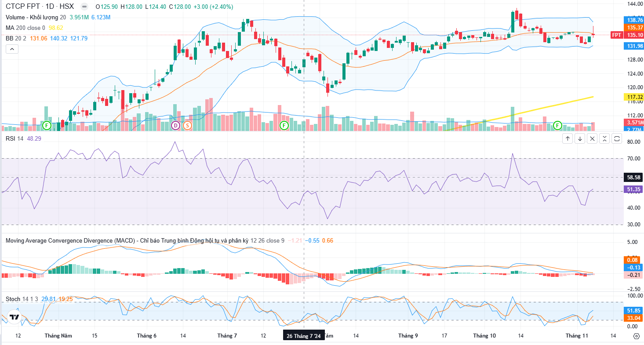Click the BB lower value 121.79
Screen dimensions: 644x345
tap(79, 38)
